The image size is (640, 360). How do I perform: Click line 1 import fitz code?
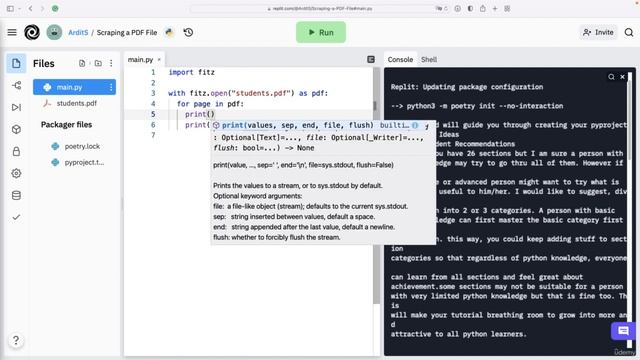191,72
